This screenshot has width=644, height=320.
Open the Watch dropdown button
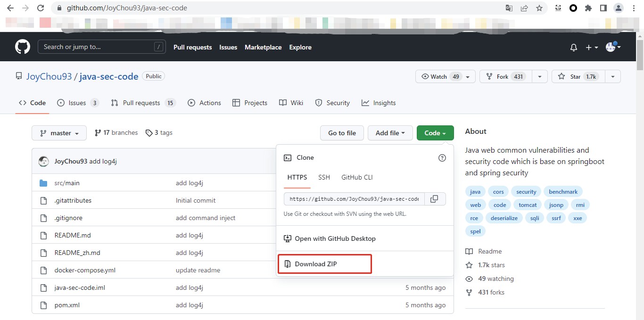click(445, 76)
